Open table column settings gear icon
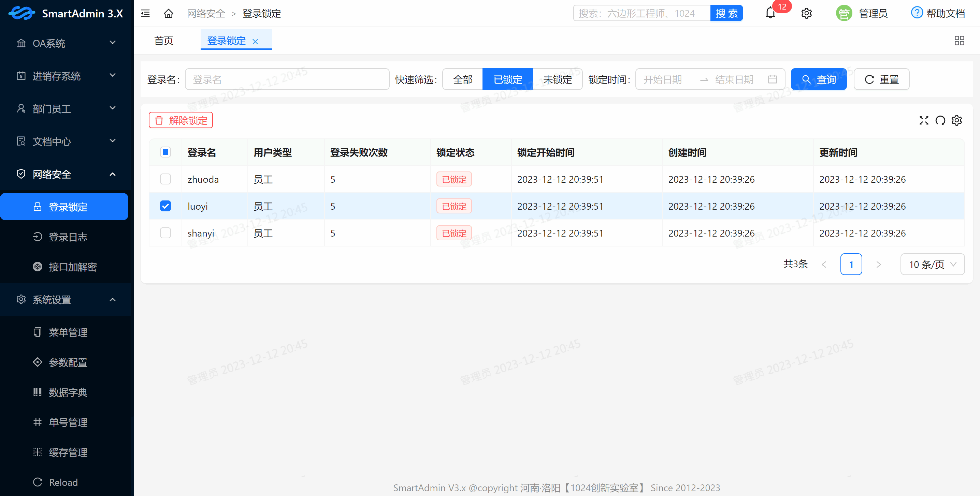Viewport: 980px width, 496px height. 957,120
